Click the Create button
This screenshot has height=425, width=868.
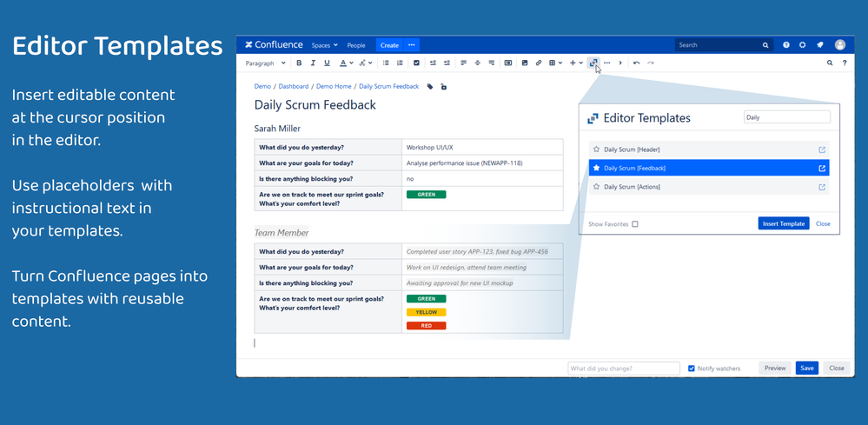point(390,45)
